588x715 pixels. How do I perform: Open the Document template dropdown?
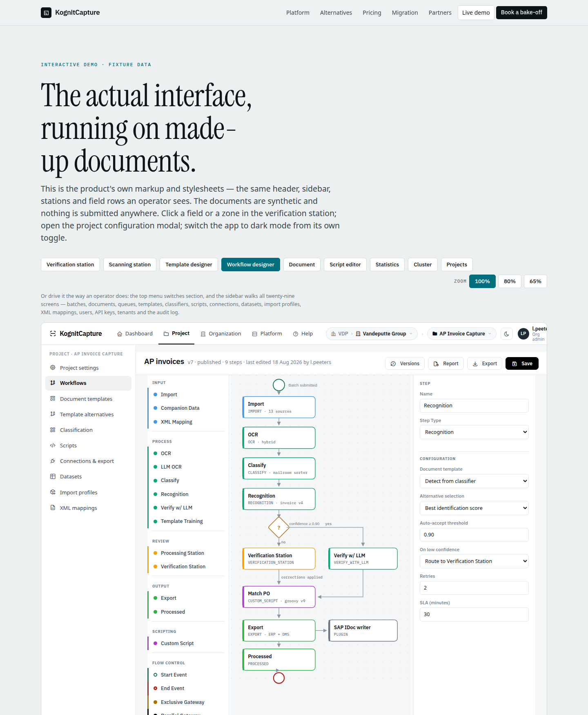coord(474,481)
